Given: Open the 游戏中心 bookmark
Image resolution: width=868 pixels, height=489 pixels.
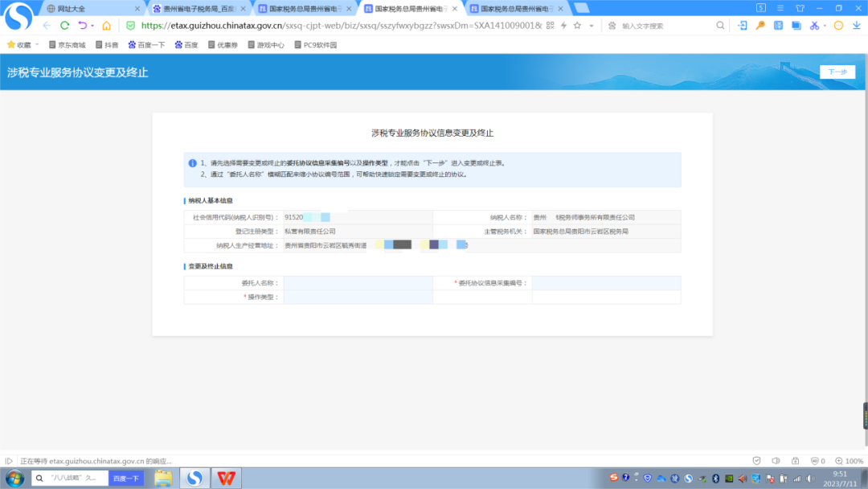Looking at the screenshot, I should point(266,45).
